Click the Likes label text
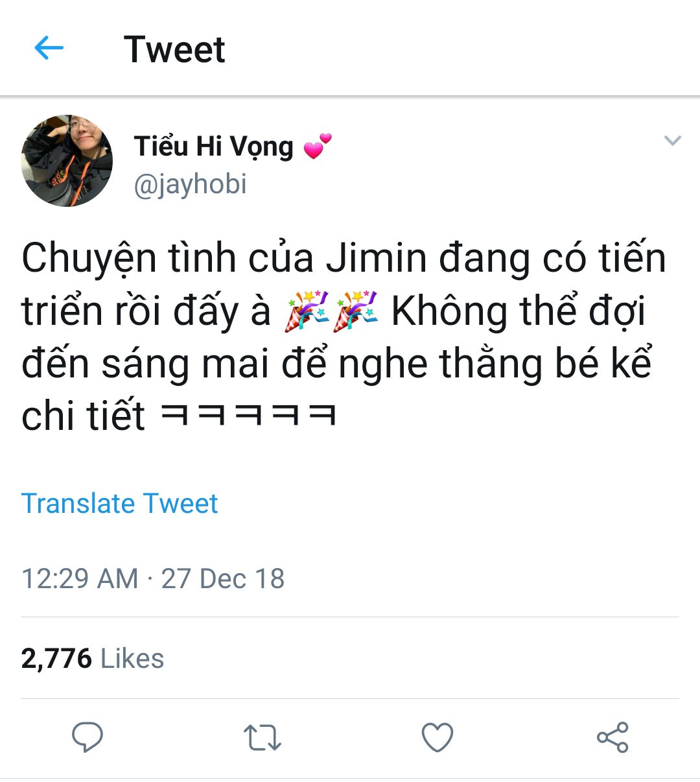Viewport: 700px width, 782px height. (132, 659)
